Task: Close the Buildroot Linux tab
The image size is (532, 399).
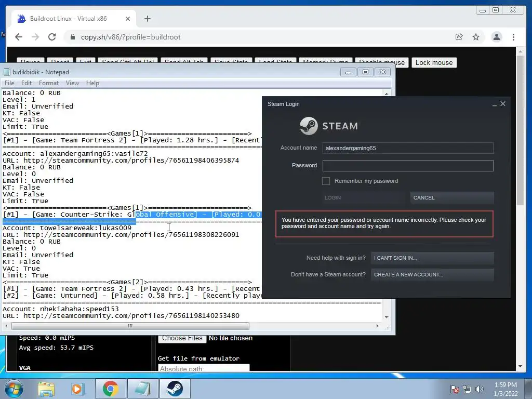Action: 128,19
